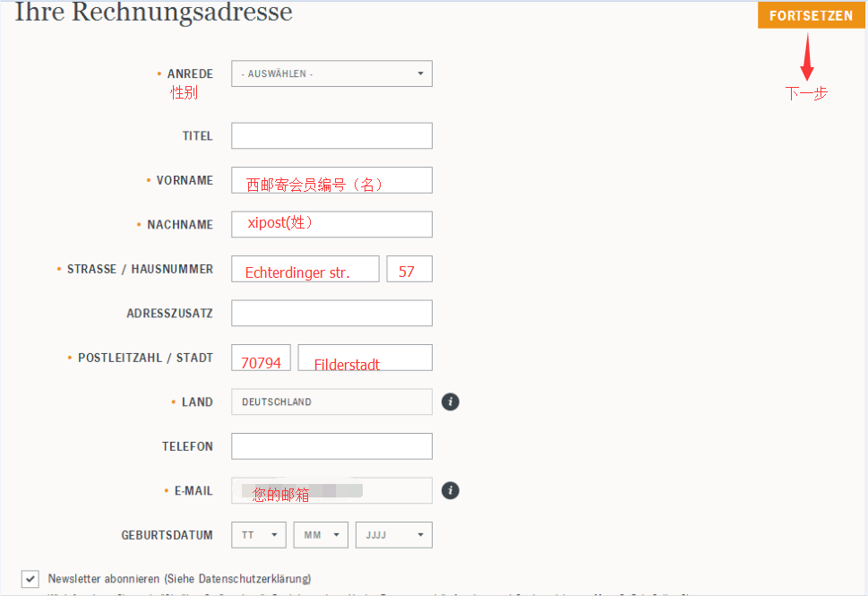
Task: Focus the Adresszusatz input field
Action: (x=331, y=313)
